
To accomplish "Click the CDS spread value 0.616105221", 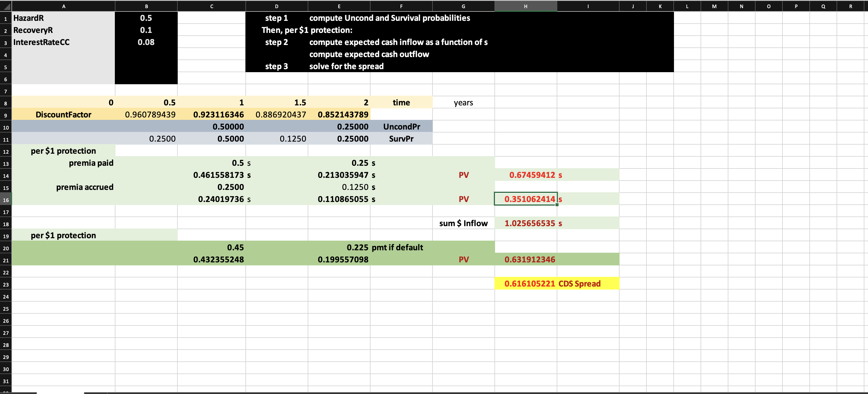I will (525, 283).
